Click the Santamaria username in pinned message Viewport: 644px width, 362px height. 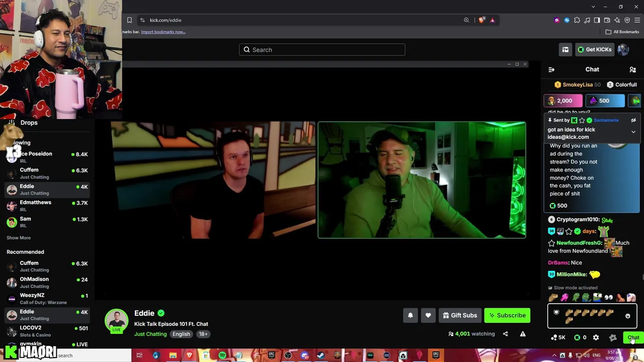[606, 120]
